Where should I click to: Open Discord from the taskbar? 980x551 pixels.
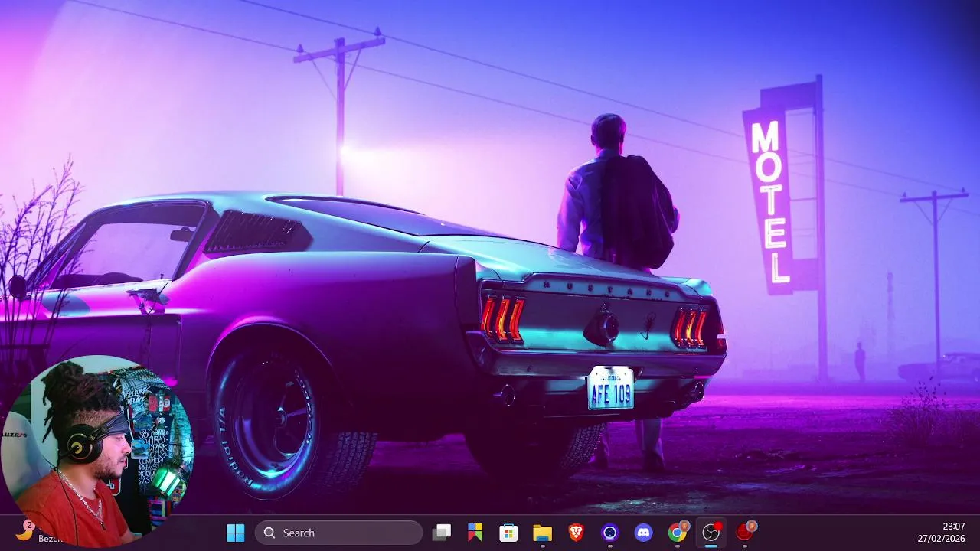click(644, 533)
